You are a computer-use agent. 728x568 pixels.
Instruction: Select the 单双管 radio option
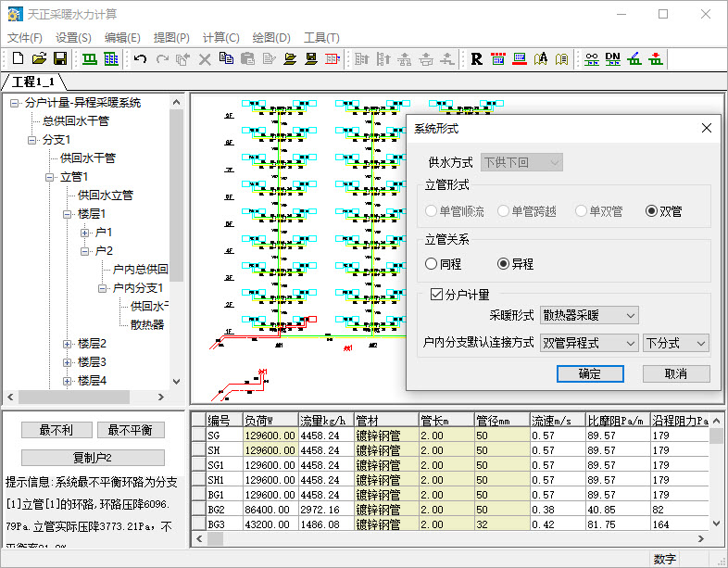point(581,211)
